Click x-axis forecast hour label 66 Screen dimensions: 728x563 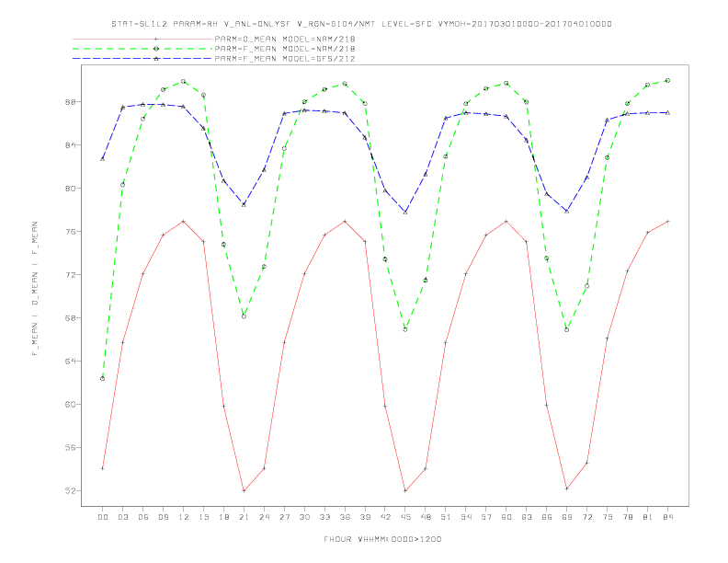[x=547, y=517]
